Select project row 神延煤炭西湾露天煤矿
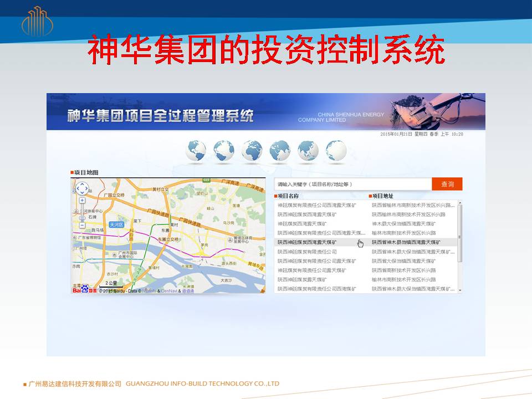Image resolution: width=532 pixels, height=399 pixels. (302, 224)
